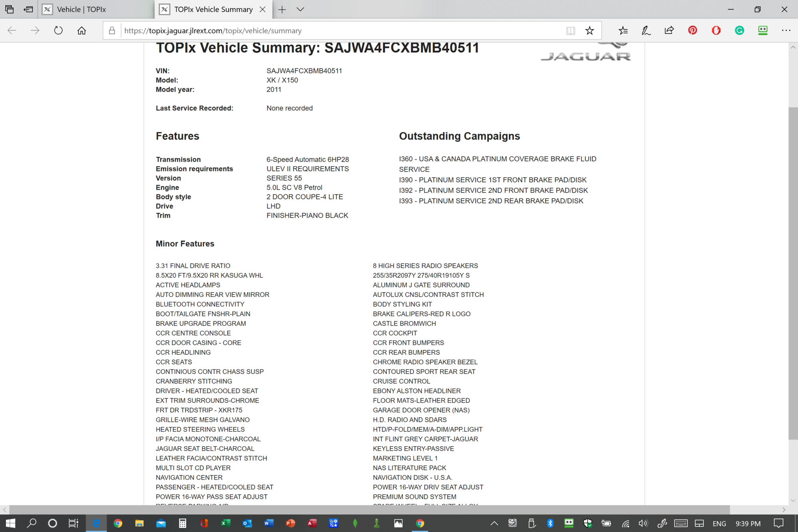
Task: Click the Add notes pen icon
Action: (x=646, y=31)
